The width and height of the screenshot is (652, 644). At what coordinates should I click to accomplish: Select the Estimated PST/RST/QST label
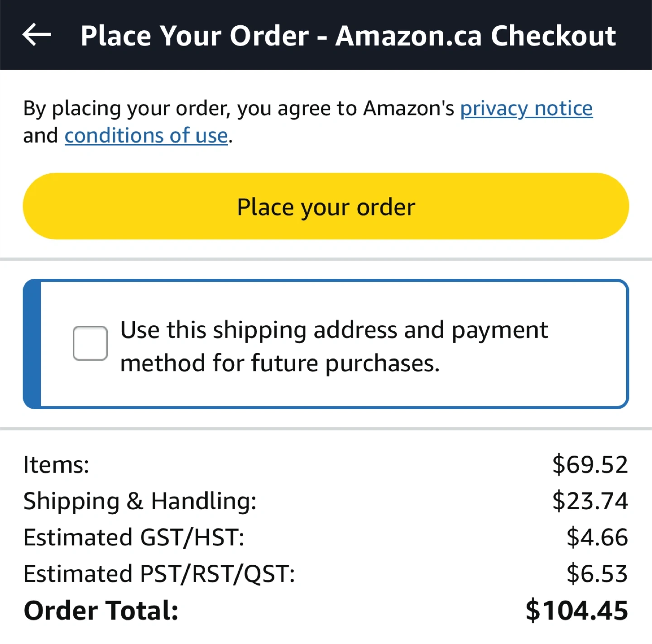[x=159, y=574]
